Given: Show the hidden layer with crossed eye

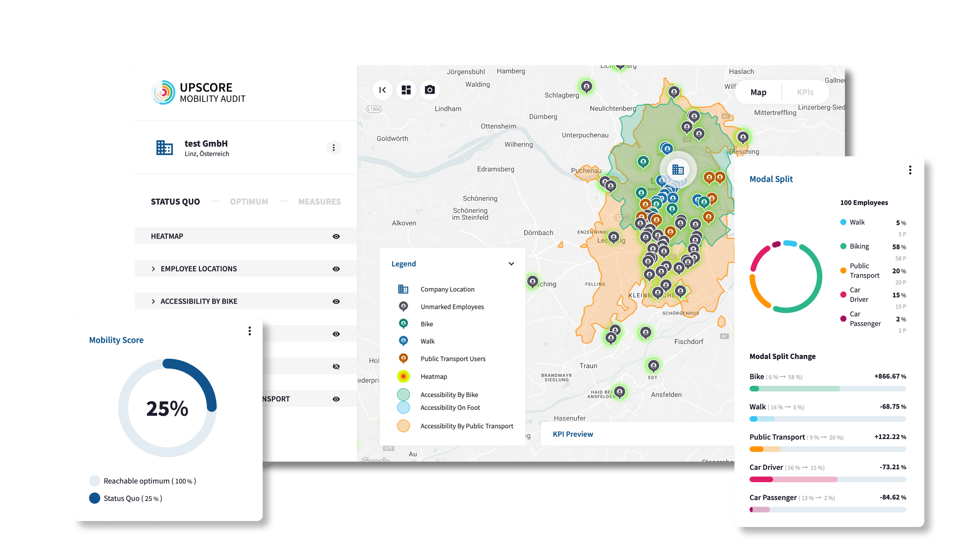Looking at the screenshot, I should point(336,366).
